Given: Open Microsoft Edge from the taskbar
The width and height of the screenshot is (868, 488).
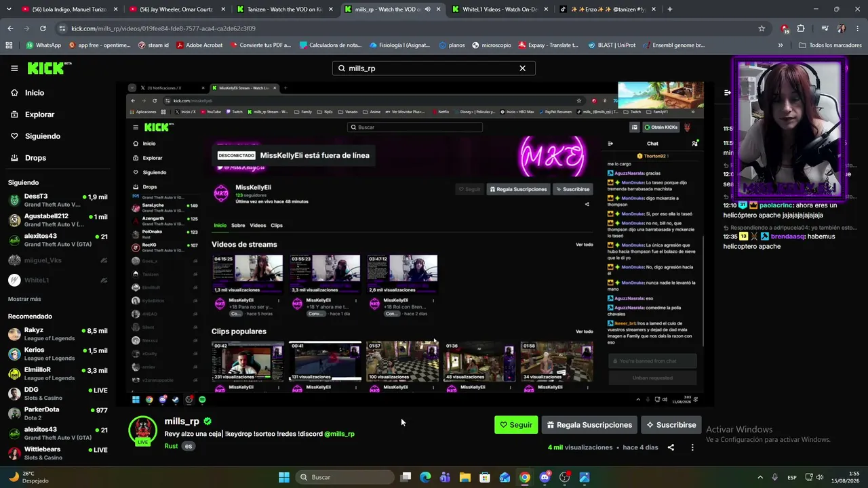Looking at the screenshot, I should coord(425,477).
